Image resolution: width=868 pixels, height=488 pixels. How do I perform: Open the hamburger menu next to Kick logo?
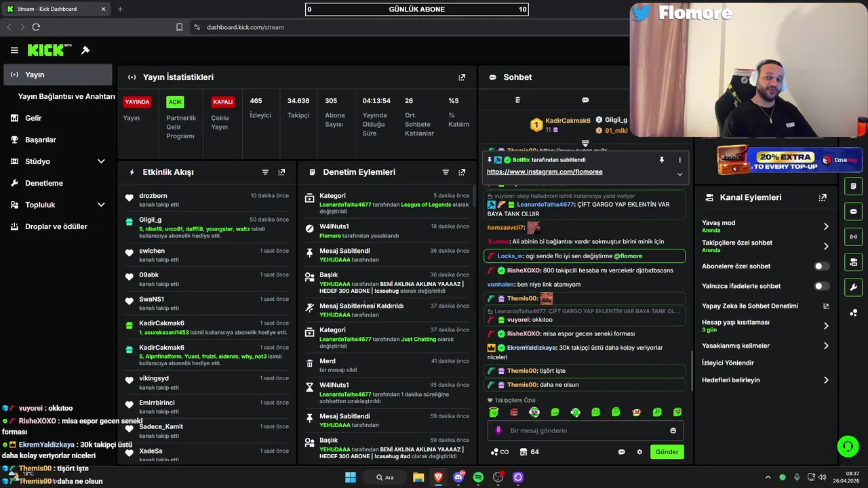14,50
